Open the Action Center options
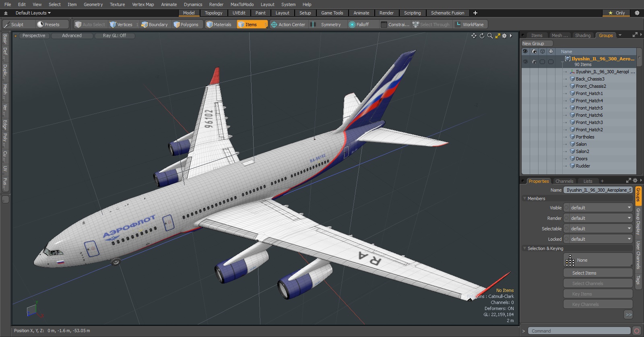This screenshot has height=337, width=644. tap(289, 25)
